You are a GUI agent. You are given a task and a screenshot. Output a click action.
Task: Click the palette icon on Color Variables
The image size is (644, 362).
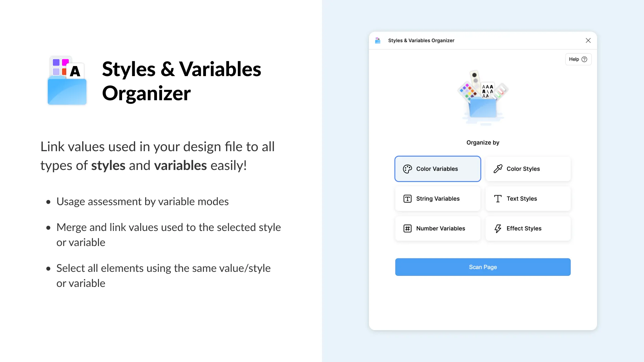pos(407,169)
